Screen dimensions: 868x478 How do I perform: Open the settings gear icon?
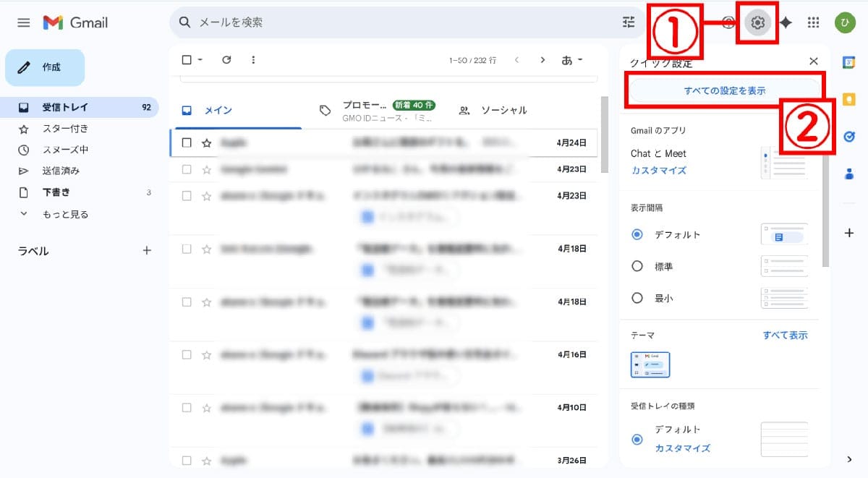pos(757,22)
